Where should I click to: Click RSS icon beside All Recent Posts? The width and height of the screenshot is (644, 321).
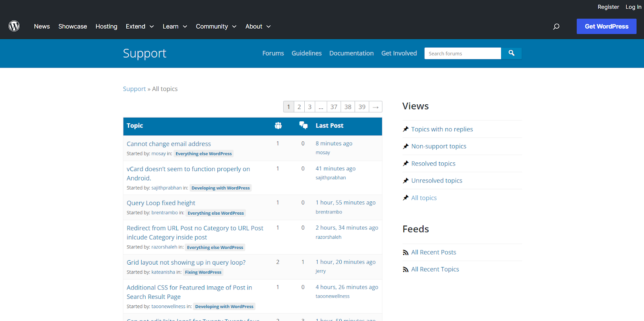coord(406,253)
